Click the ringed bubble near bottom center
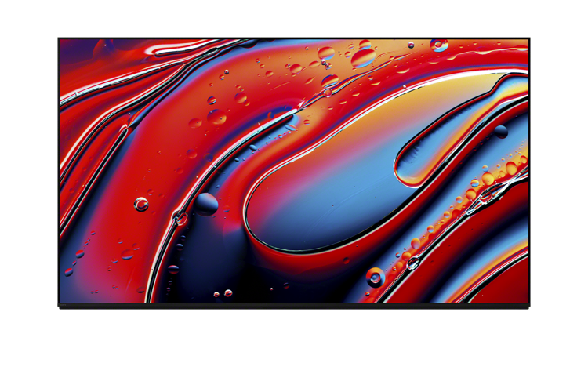 coord(376,277)
